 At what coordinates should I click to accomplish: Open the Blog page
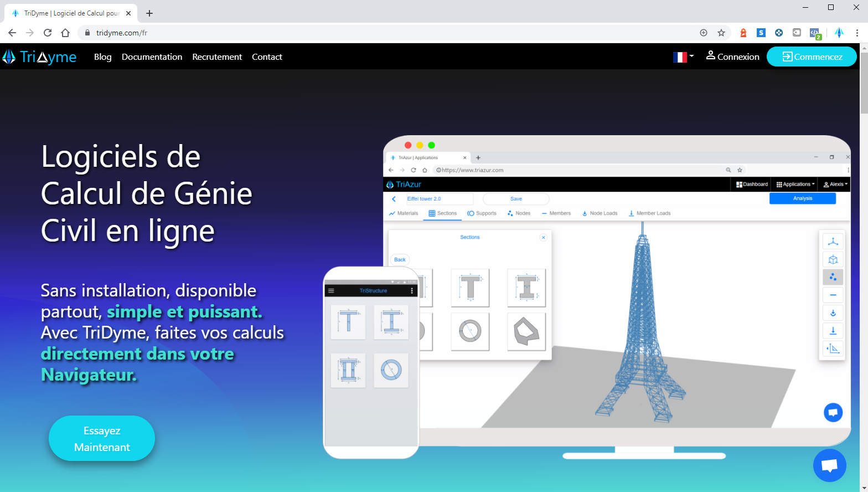(102, 57)
